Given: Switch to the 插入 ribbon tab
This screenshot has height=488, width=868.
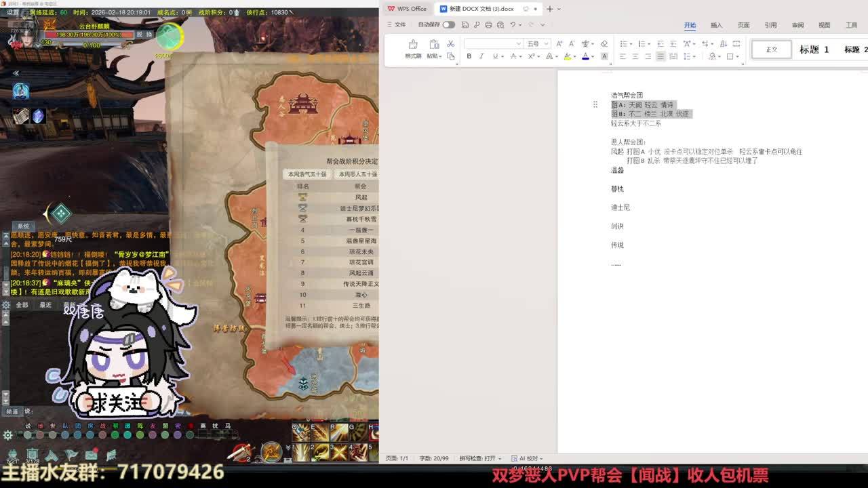Looking at the screenshot, I should coord(716,25).
